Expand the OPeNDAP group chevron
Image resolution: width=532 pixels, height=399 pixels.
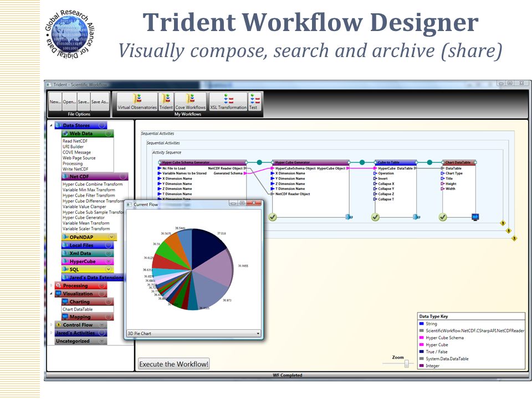click(x=111, y=237)
